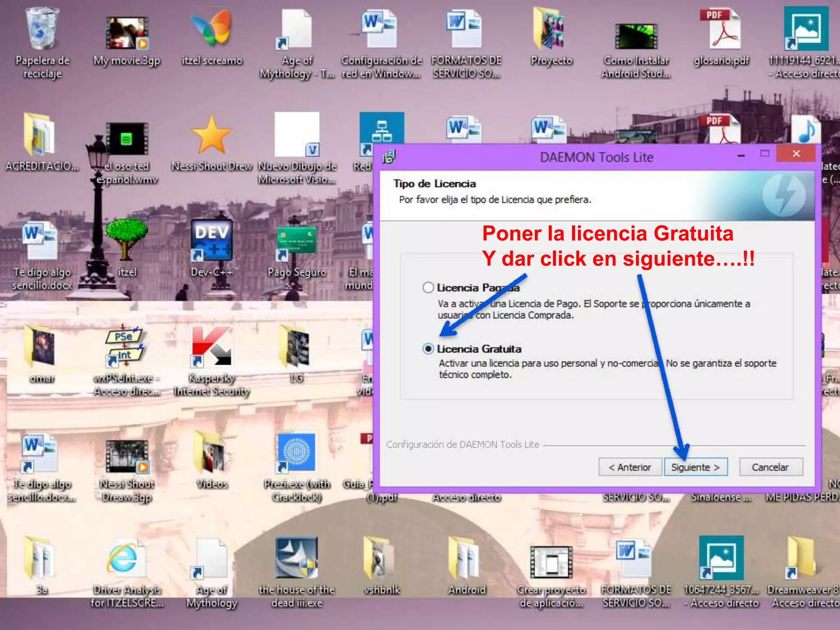
Task: Select the omar folder
Action: pyautogui.click(x=42, y=354)
